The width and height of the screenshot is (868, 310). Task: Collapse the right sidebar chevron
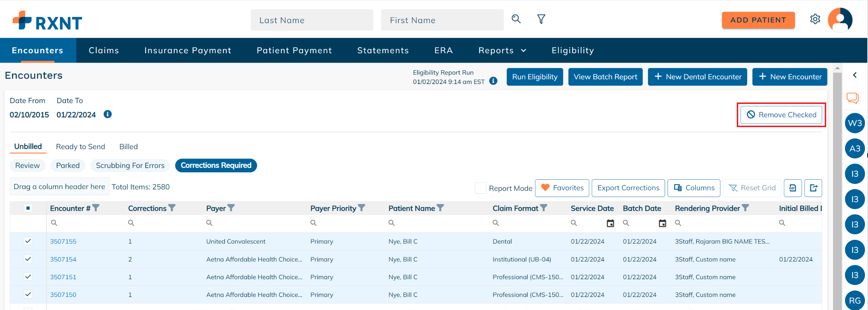(855, 75)
